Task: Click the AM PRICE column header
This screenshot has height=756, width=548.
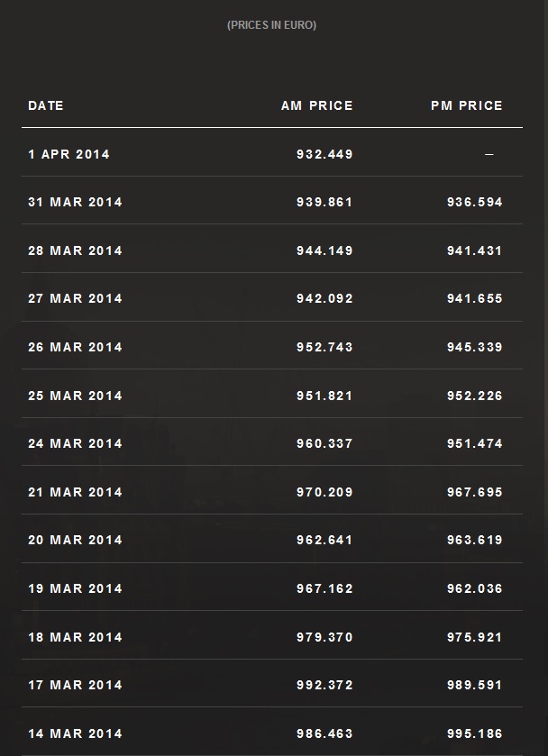Action: pyautogui.click(x=316, y=105)
